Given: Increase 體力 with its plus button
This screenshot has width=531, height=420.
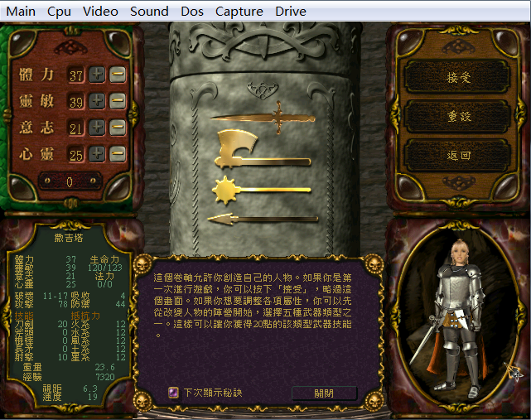Looking at the screenshot, I should click(x=97, y=75).
